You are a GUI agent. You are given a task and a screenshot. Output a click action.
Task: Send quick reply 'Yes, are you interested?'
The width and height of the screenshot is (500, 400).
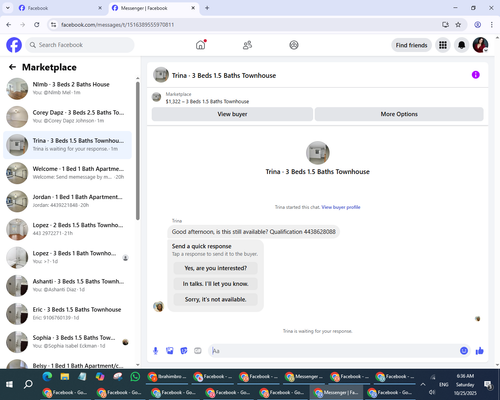(216, 268)
